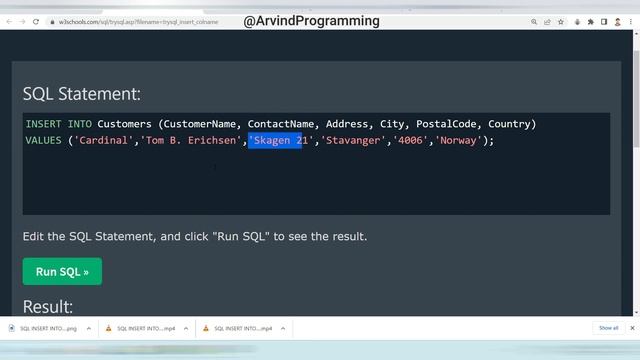Share this page via share icon
Screen dimensions: 640x360
[x=547, y=22]
